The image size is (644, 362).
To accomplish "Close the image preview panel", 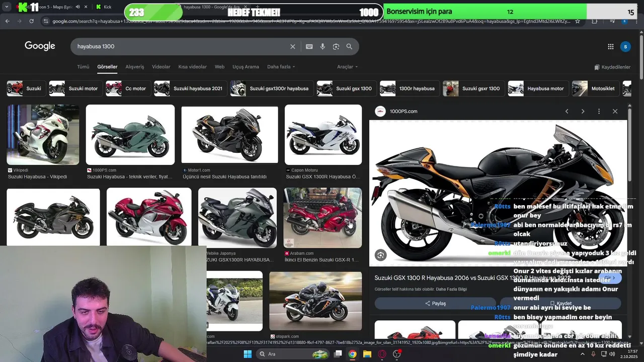I will click(x=615, y=111).
